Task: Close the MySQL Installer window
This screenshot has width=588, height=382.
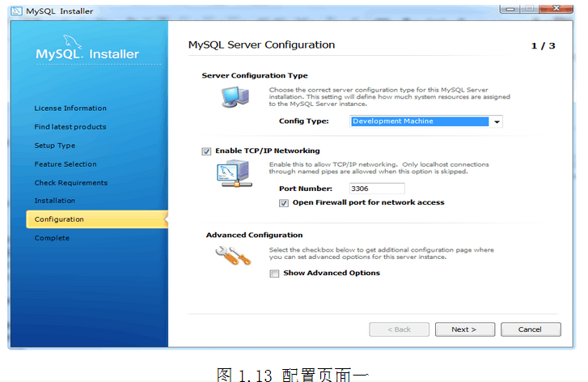Action: click(556, 8)
